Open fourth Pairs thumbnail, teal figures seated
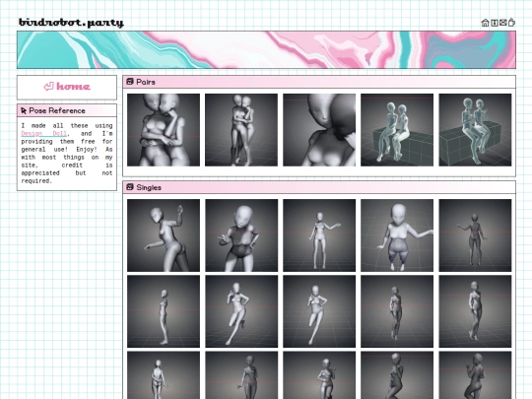 pos(397,130)
